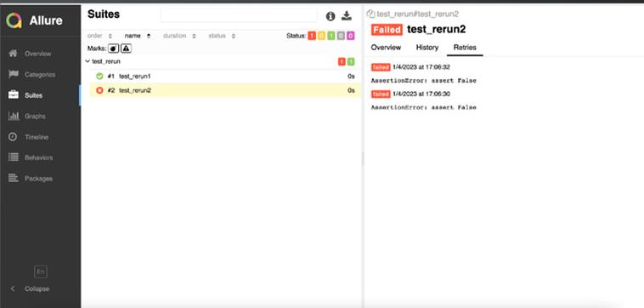Sort suites by duration
This screenshot has height=308, width=644.
pos(179,36)
